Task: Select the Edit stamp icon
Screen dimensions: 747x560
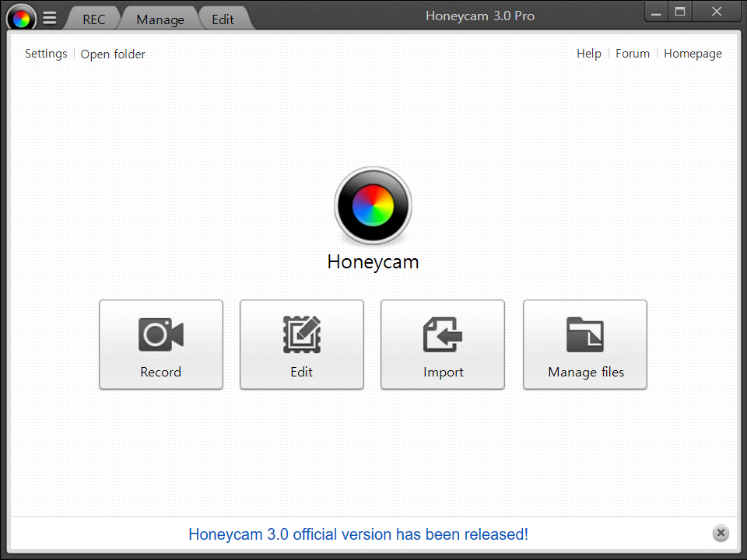Action: coord(301,333)
